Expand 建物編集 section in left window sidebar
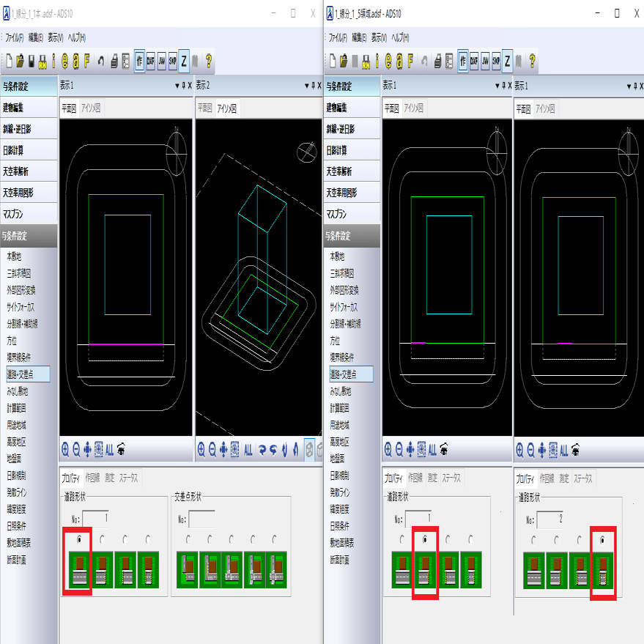The image size is (644, 644). coord(29,108)
